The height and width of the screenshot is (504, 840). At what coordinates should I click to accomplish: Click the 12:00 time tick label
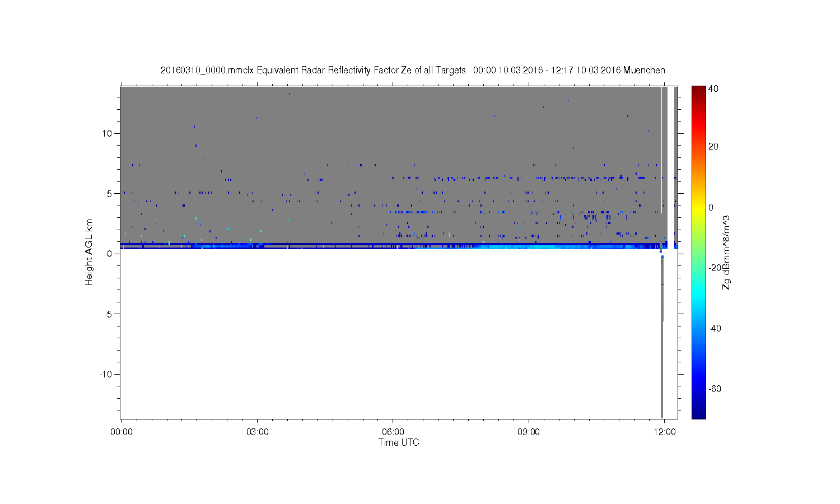click(x=665, y=432)
